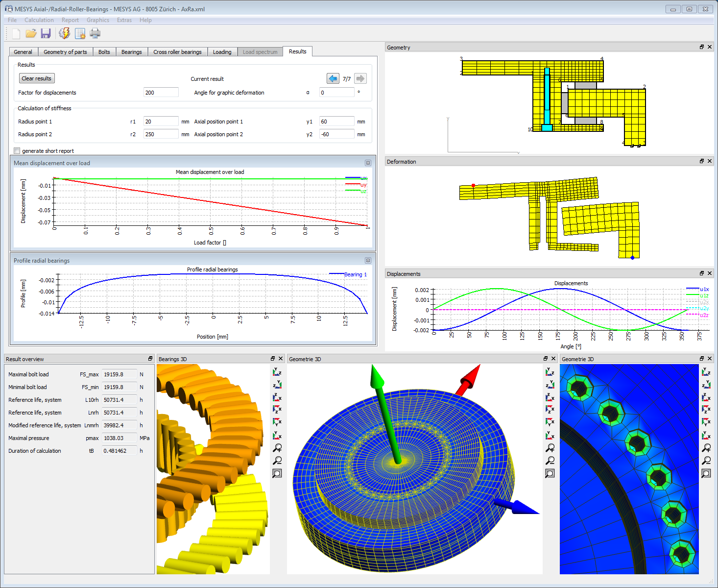718x588 pixels.
Task: Zoom out on the bolt holes 3D view
Action: click(x=706, y=461)
